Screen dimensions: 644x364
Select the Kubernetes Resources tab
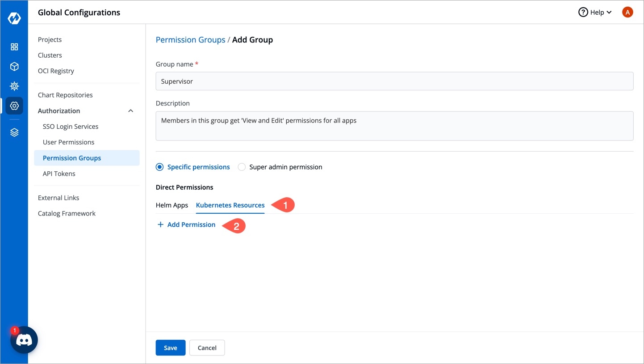coord(230,205)
